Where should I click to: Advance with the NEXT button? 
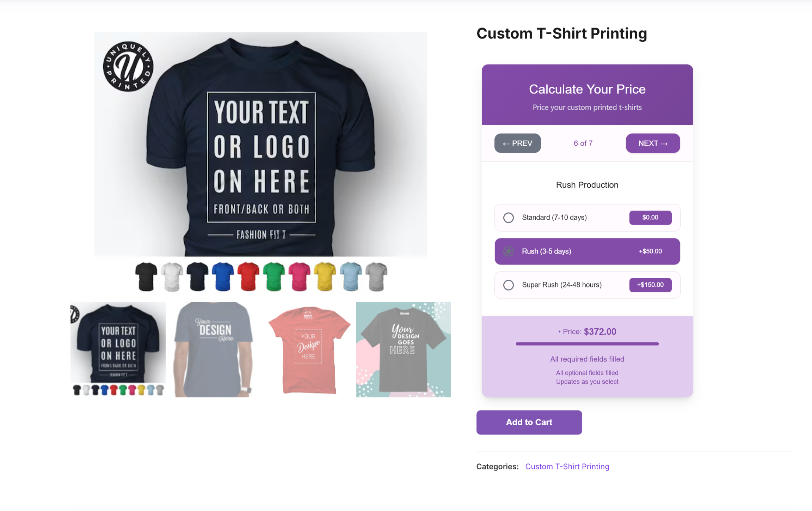click(x=653, y=143)
